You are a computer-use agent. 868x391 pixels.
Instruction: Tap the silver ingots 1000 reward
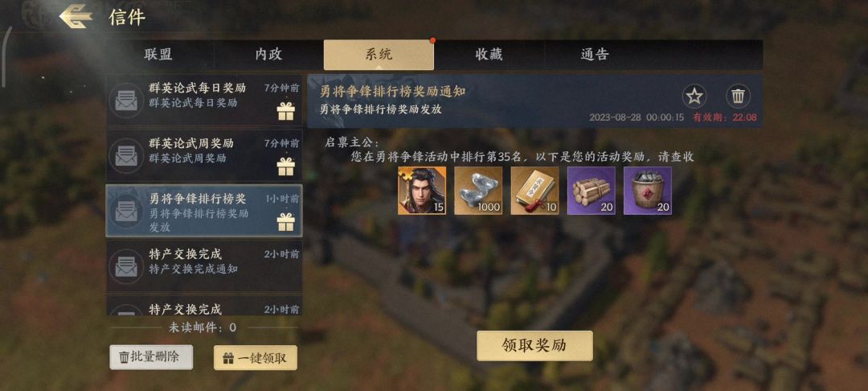(x=478, y=191)
